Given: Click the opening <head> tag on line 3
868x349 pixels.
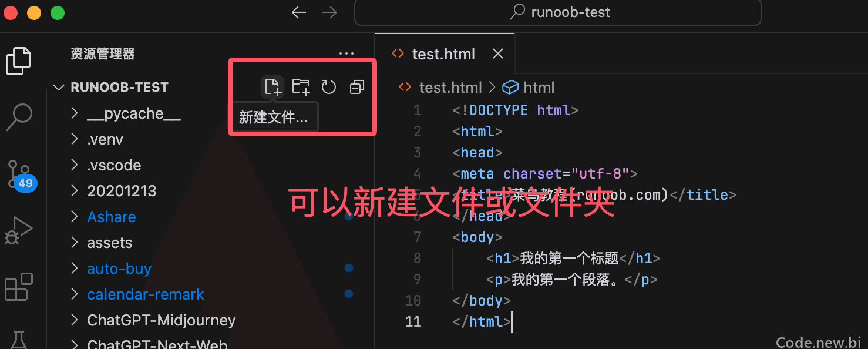Looking at the screenshot, I should (x=477, y=152).
